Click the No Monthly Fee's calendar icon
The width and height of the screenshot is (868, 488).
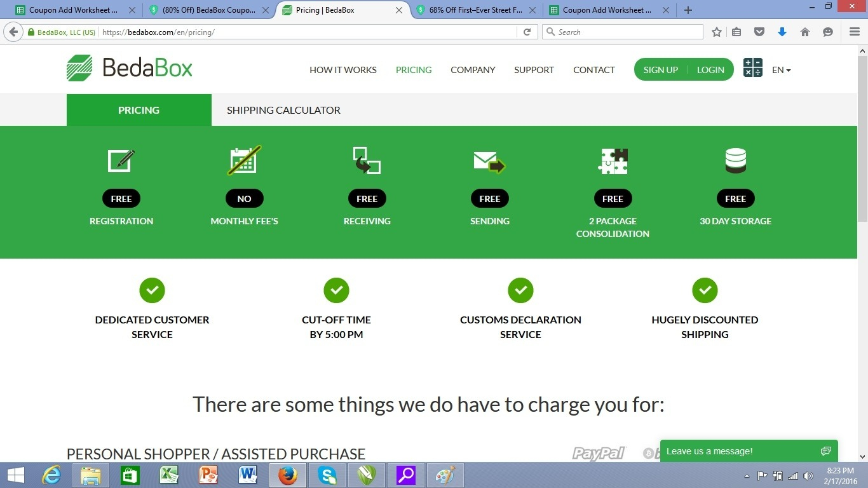[x=244, y=161]
